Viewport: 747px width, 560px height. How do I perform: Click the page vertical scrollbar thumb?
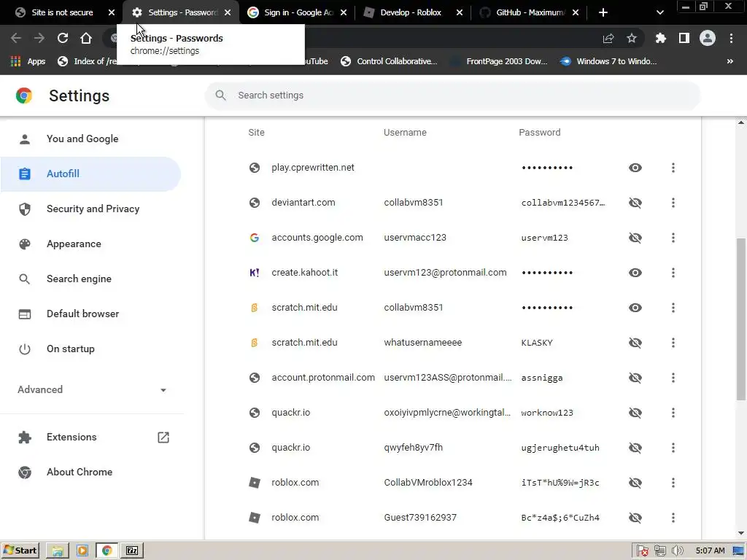pyautogui.click(x=741, y=318)
